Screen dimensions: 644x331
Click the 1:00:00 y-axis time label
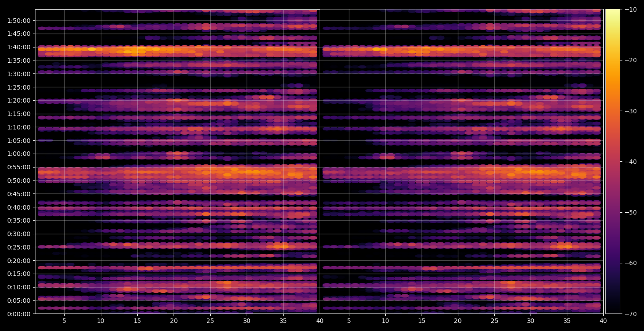(x=19, y=154)
